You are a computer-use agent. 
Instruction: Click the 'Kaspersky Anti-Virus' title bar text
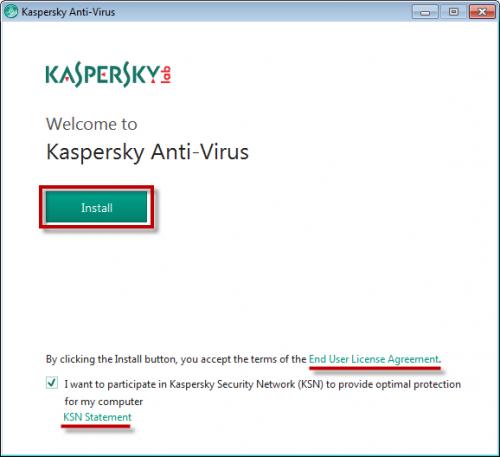[68, 12]
